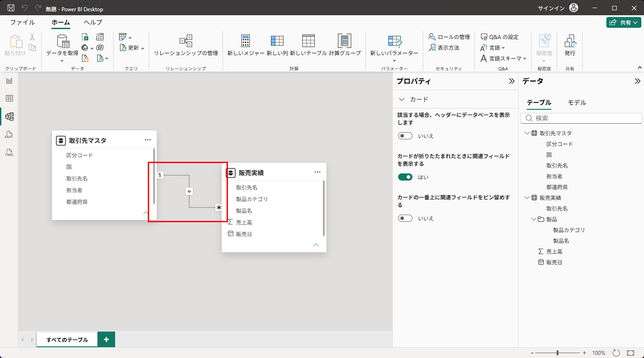Import an Excel workbook via ribbon icon
The width and height of the screenshot is (644, 358).
85,37
